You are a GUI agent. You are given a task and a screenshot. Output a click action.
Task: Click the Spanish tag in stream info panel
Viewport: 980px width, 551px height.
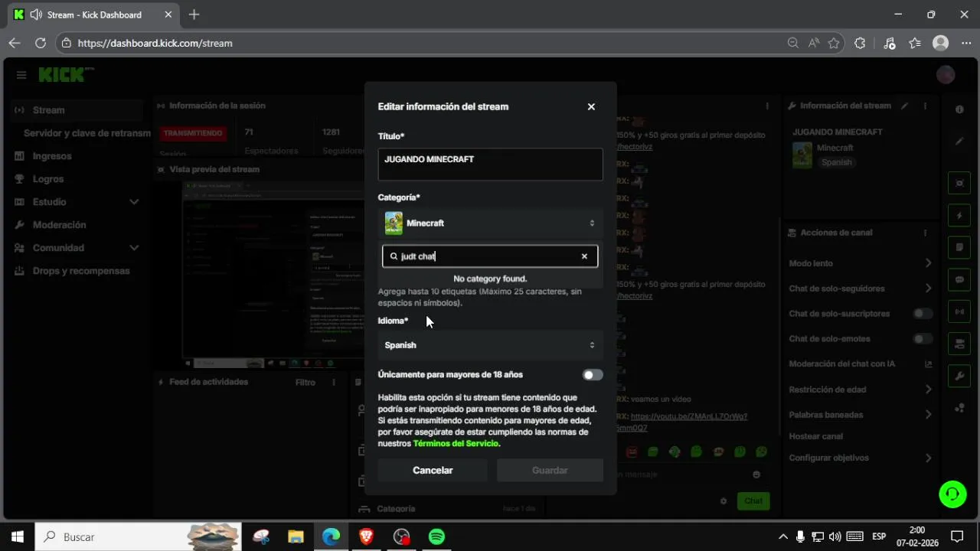pyautogui.click(x=836, y=162)
